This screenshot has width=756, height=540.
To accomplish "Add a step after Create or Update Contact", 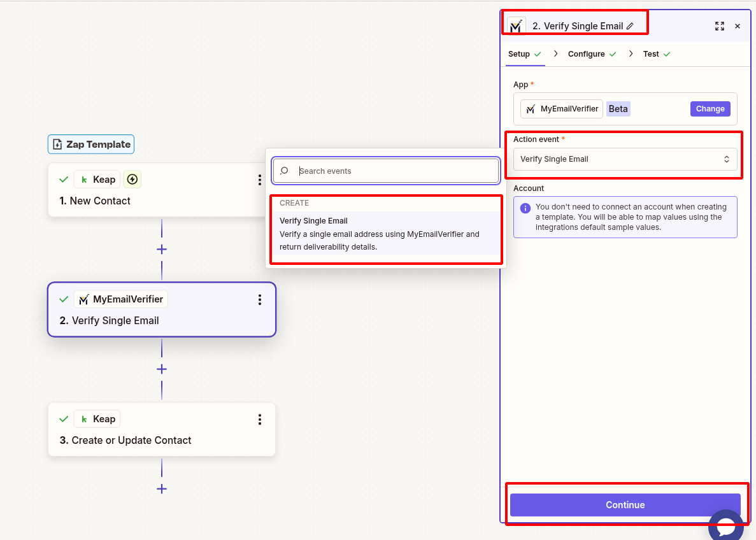I will click(161, 488).
